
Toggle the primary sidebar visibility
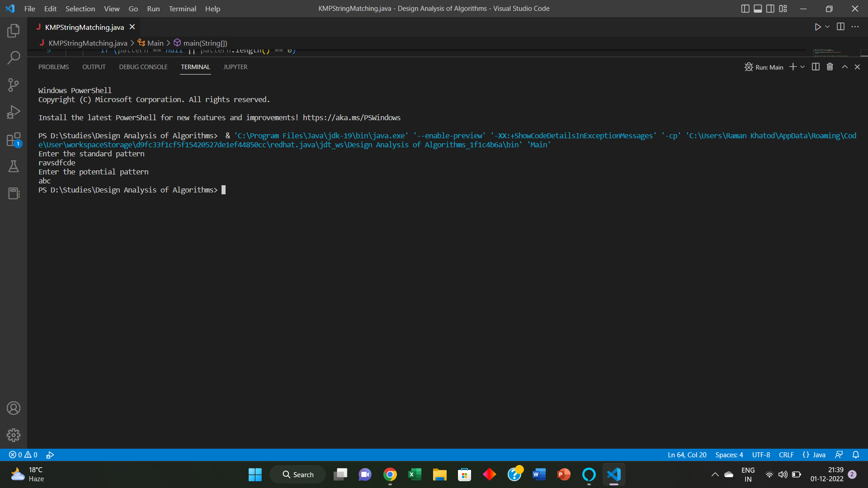[745, 8]
